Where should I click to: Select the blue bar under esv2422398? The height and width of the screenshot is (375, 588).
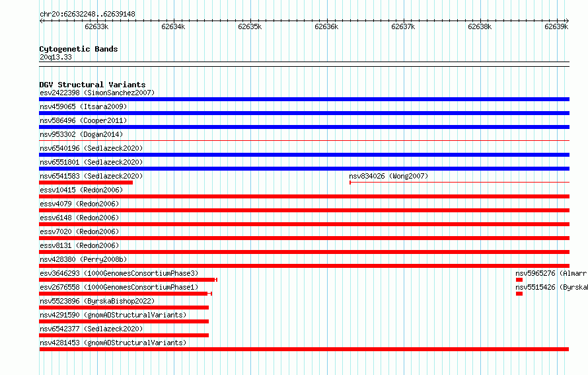click(x=304, y=99)
